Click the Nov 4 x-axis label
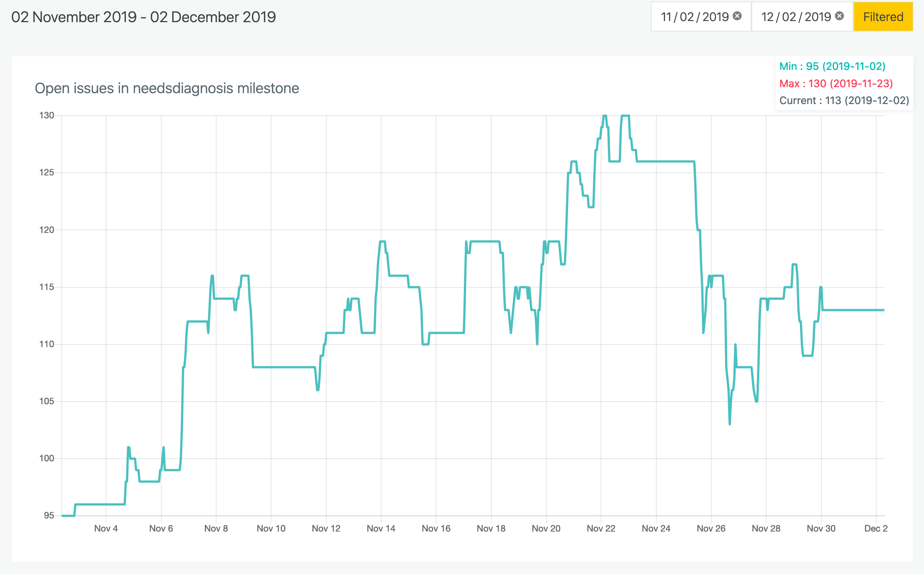Image resolution: width=924 pixels, height=574 pixels. point(106,529)
